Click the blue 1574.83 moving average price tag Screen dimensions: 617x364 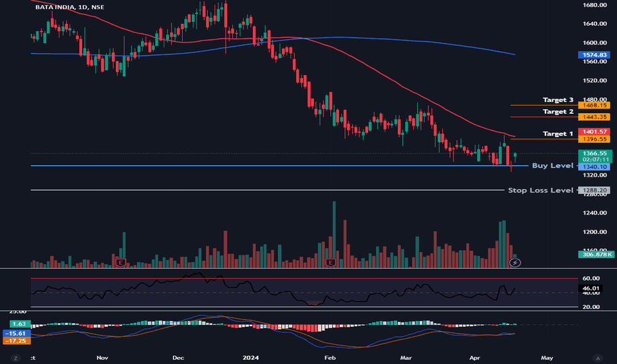pos(594,55)
